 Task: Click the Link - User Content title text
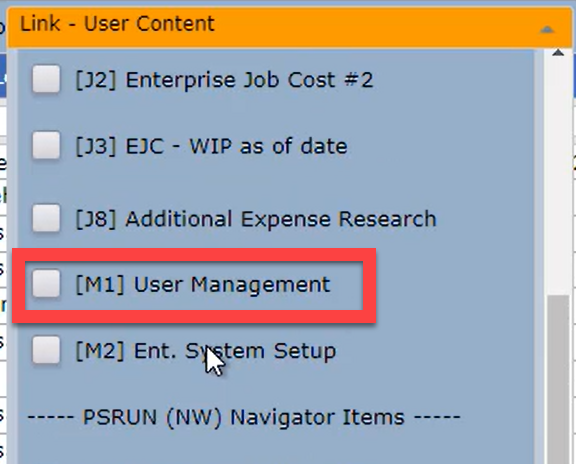(x=117, y=24)
